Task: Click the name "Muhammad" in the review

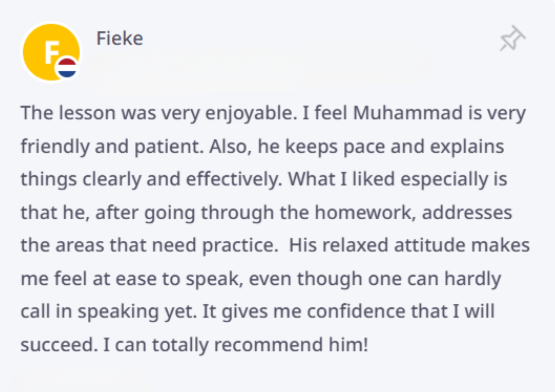Action: (407, 113)
